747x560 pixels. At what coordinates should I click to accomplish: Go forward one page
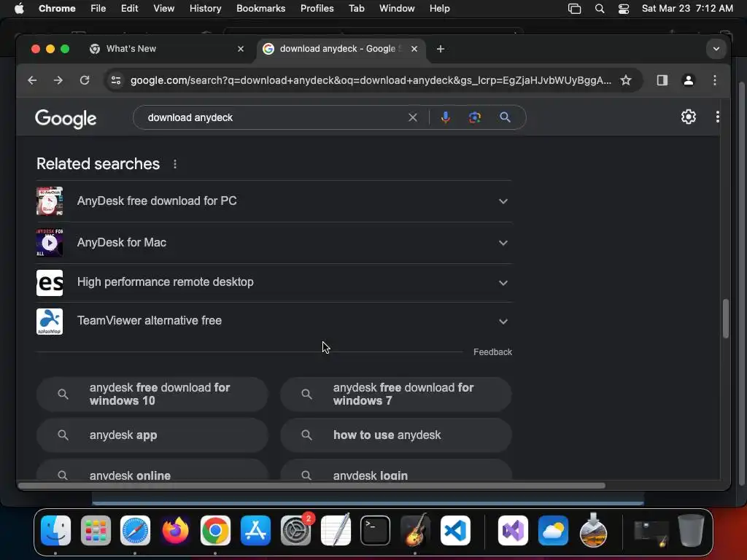58,80
